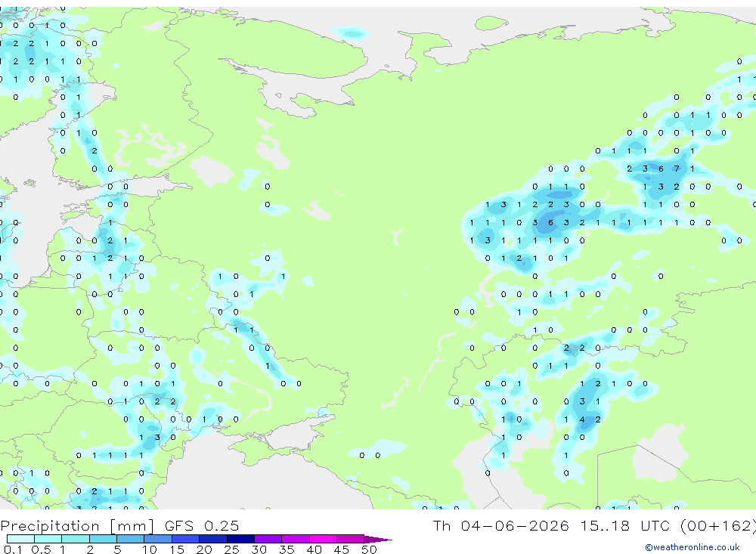Click the 30–35 mm purple legend swatch
The width and height of the screenshot is (756, 554).
pos(268,539)
